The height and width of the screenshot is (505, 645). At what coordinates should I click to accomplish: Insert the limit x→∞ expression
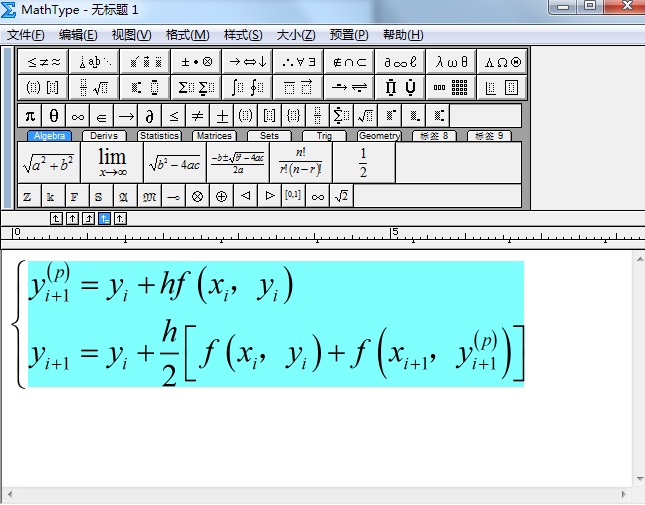coord(111,162)
